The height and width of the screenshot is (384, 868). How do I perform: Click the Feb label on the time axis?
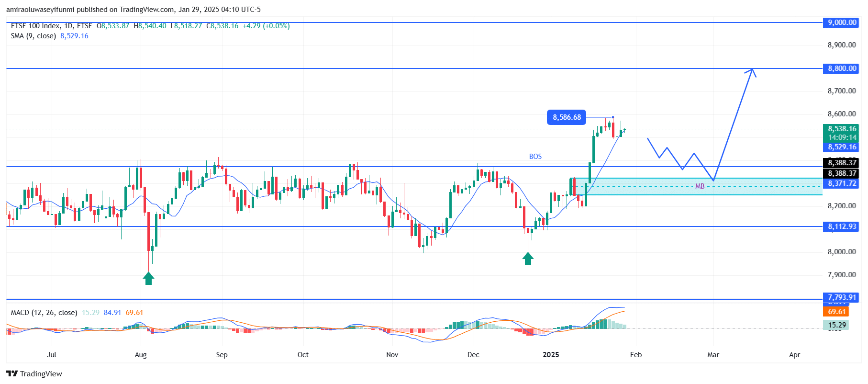tap(636, 355)
